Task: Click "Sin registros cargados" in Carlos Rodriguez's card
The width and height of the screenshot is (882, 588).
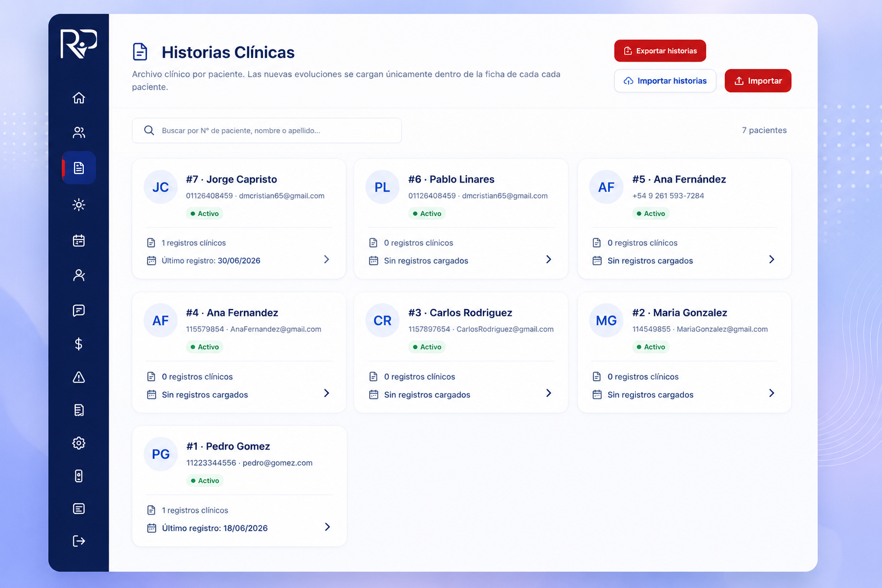Action: point(427,394)
